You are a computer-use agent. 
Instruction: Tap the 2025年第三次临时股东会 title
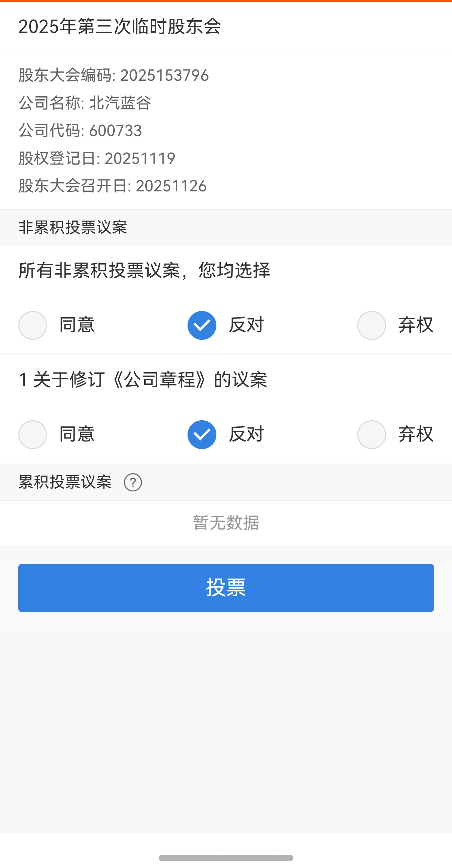pos(120,26)
